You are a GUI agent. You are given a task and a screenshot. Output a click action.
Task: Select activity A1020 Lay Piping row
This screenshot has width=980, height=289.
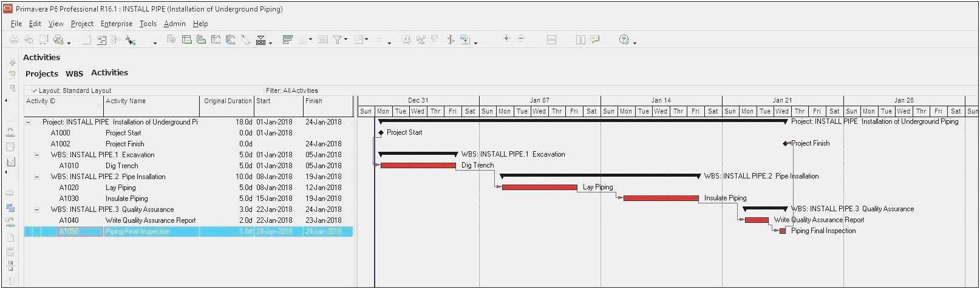[x=188, y=188]
